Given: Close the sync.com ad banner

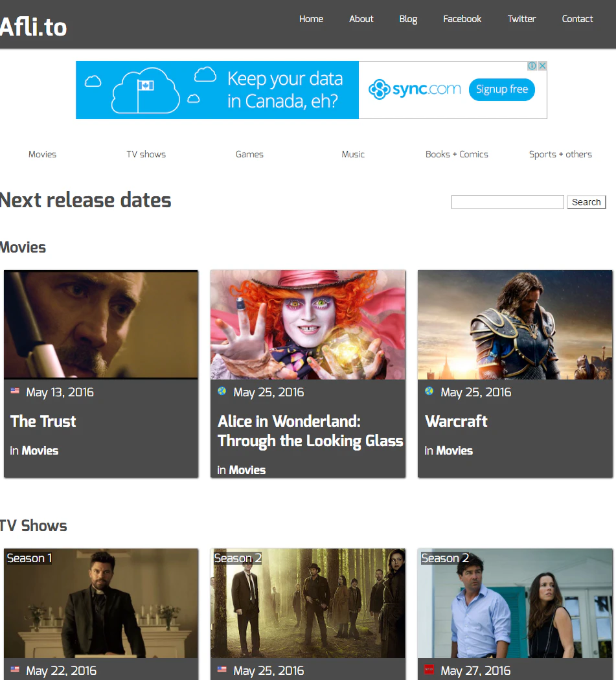Looking at the screenshot, I should [x=542, y=65].
